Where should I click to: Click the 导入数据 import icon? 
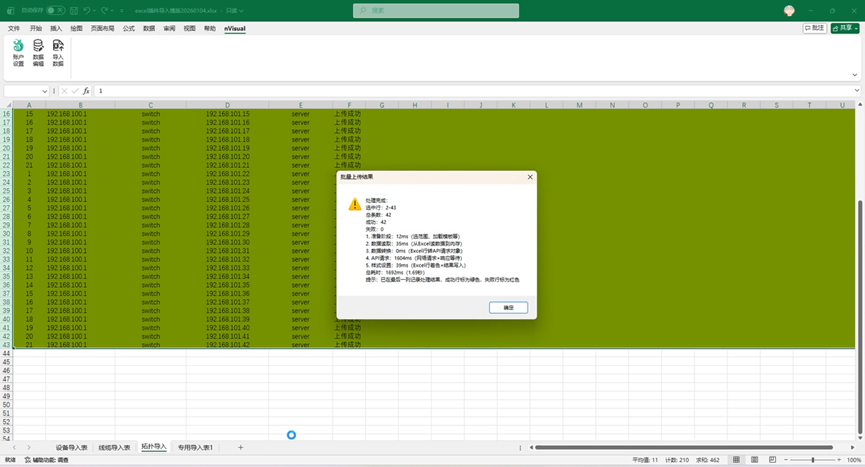coord(58,51)
